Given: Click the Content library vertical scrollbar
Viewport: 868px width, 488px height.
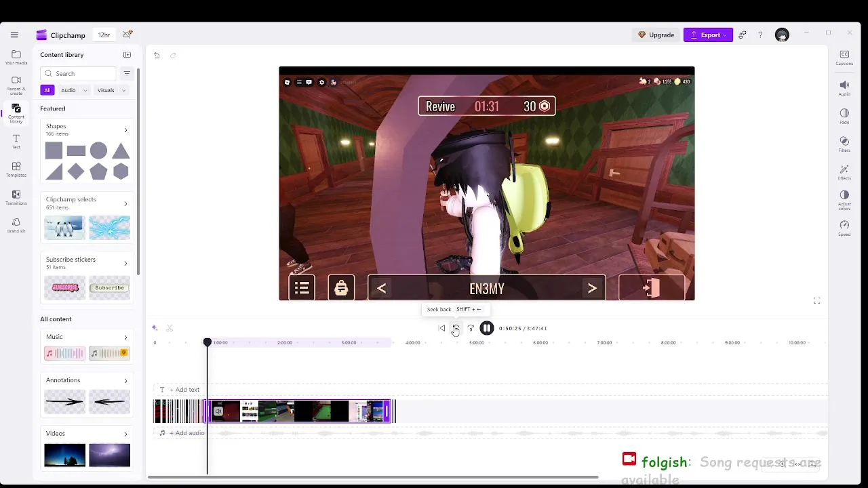Looking at the screenshot, I should [138, 171].
